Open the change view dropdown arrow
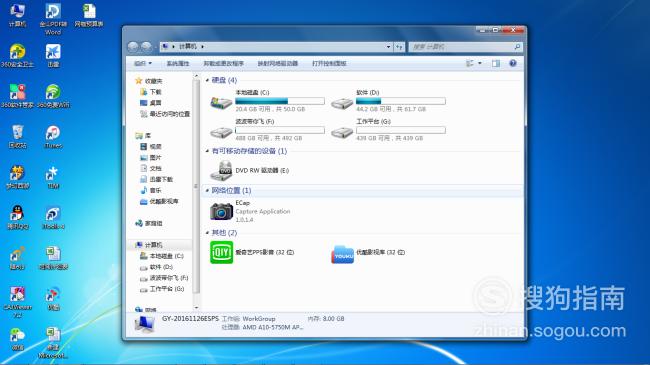Image resolution: width=650 pixels, height=365 pixels. [480, 63]
